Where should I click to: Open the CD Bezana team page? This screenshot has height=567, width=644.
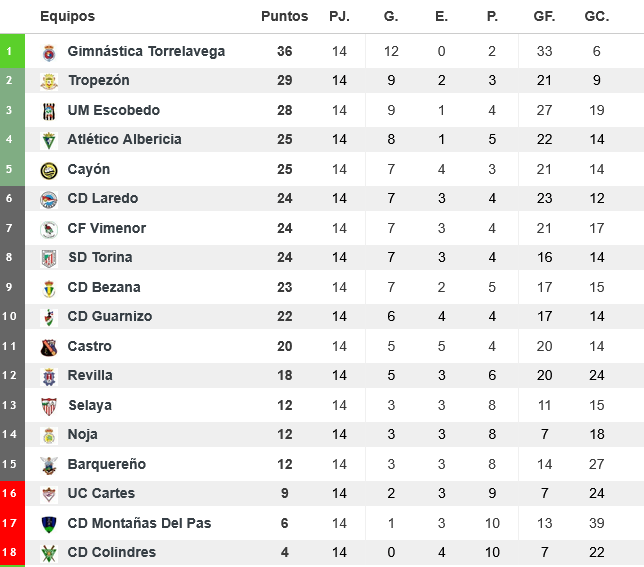(x=104, y=287)
